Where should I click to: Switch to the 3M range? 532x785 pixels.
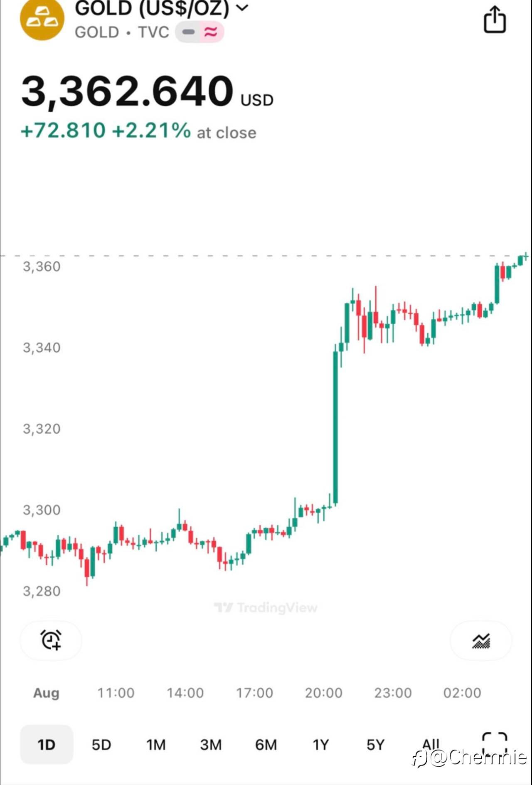coord(211,745)
